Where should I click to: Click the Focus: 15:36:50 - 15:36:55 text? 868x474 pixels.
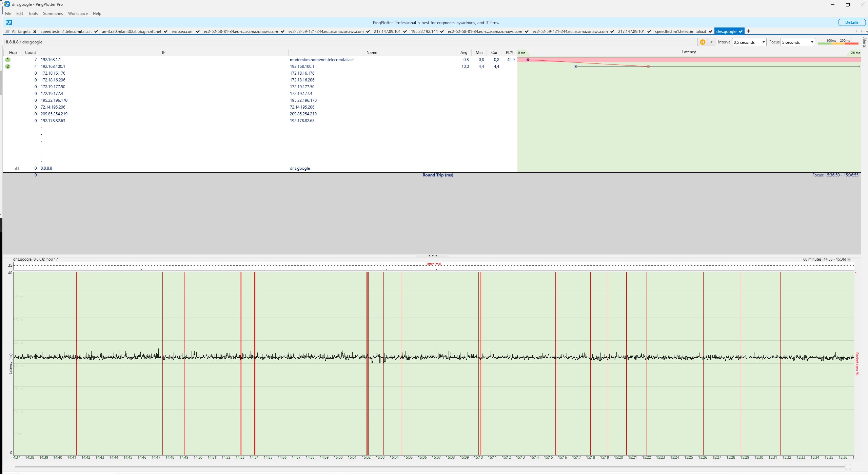click(835, 175)
